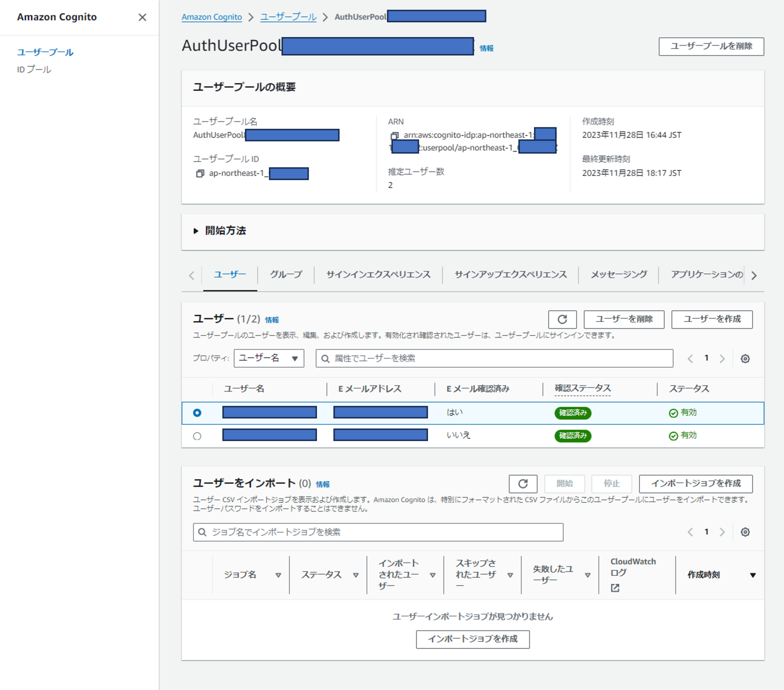Open the users table settings gear

(x=745, y=358)
